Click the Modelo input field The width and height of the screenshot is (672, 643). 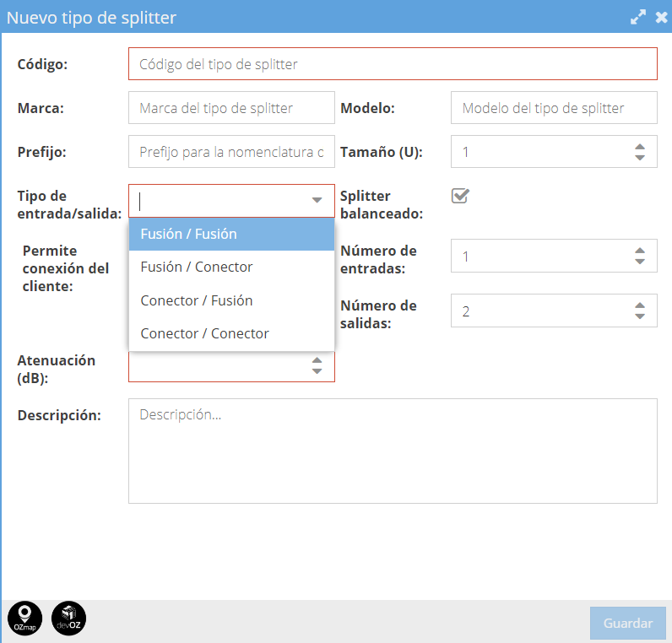pyautogui.click(x=554, y=107)
